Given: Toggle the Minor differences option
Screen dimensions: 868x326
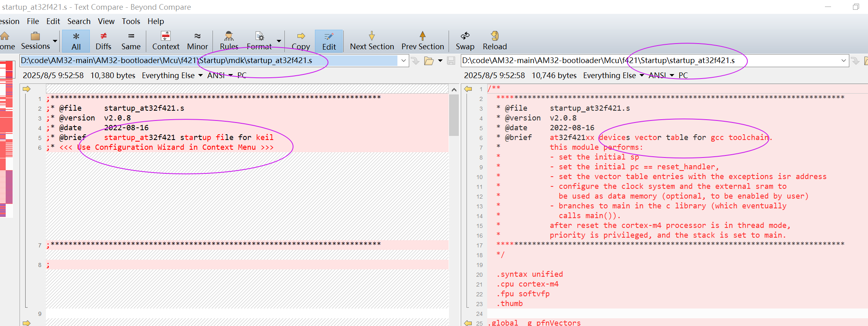Looking at the screenshot, I should point(197,41).
